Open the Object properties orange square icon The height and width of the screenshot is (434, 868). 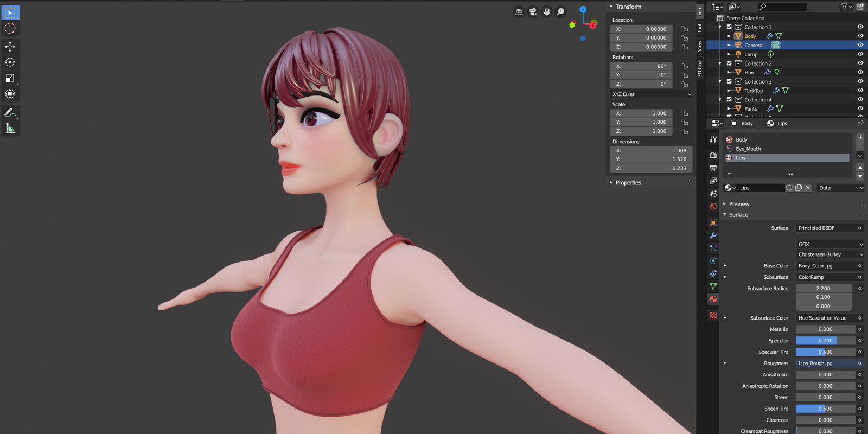click(x=713, y=222)
